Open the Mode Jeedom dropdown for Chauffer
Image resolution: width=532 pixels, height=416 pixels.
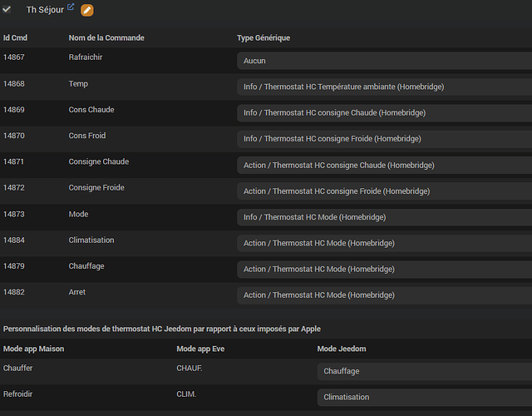tap(424, 371)
